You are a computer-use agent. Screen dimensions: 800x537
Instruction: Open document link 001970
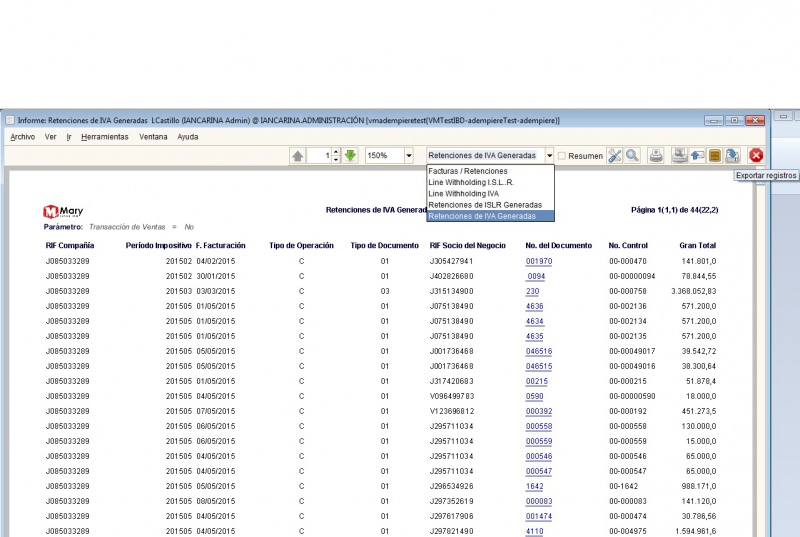click(539, 261)
